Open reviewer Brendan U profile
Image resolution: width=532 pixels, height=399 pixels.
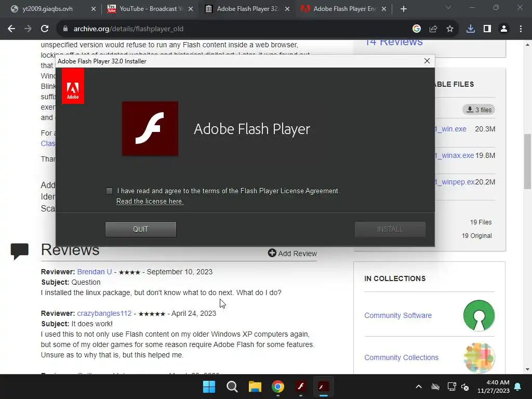[95, 272]
